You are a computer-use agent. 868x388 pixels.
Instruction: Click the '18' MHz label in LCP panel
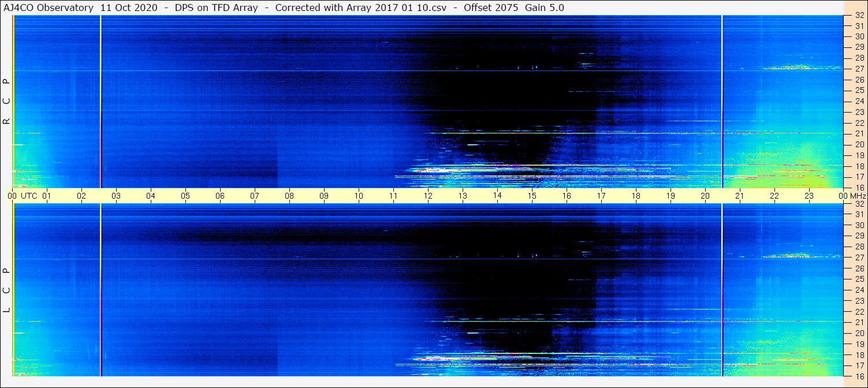859,355
